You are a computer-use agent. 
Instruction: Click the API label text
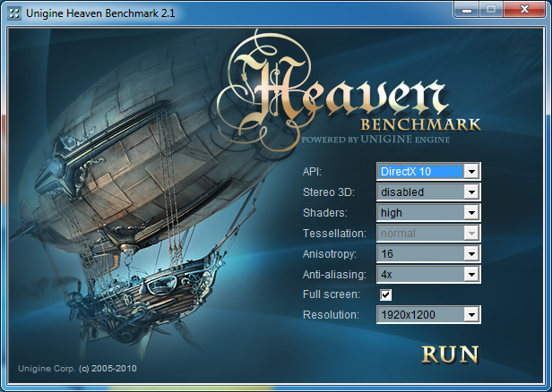tap(312, 172)
